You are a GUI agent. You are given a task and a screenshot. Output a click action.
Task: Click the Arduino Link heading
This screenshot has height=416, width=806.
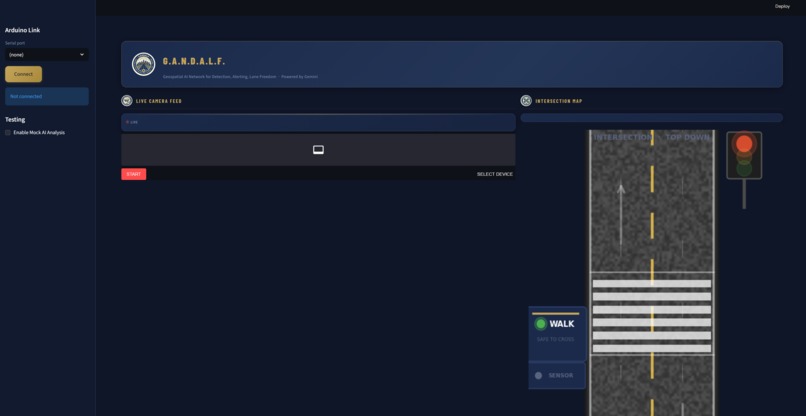pos(23,30)
